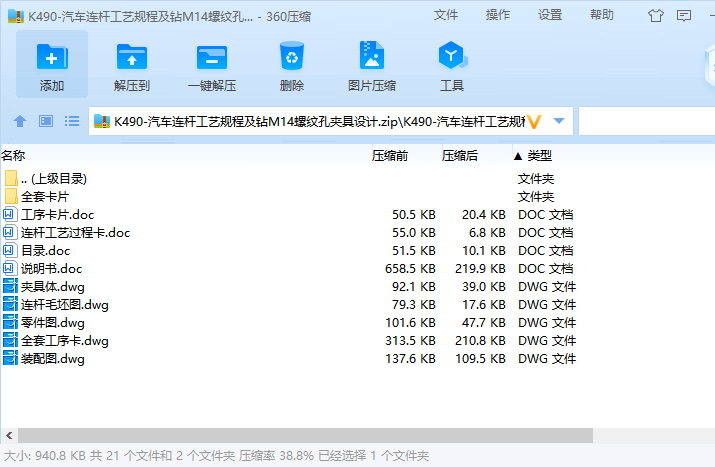Select file name '工序卡片.doc'
The height and width of the screenshot is (467, 715).
57,214
